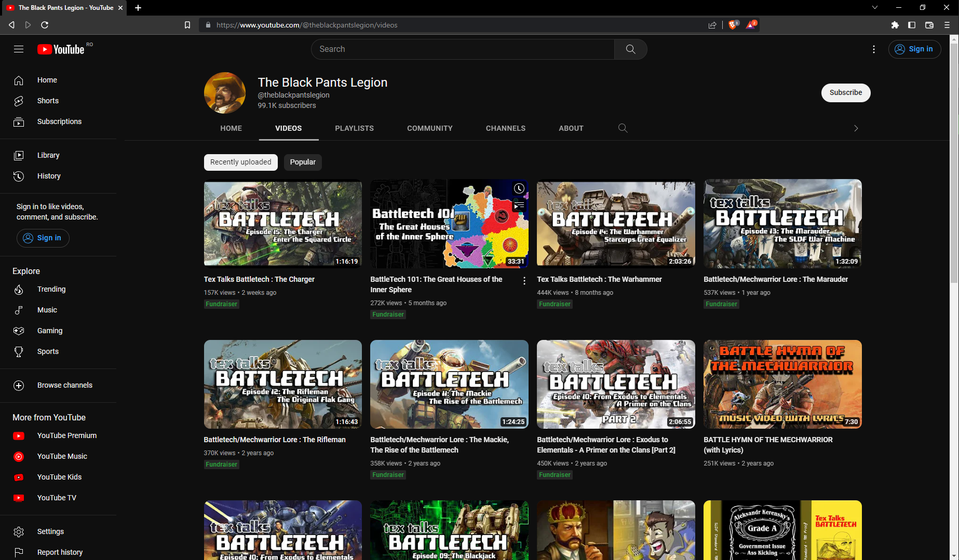Click Browse channels plus icon

coord(19,386)
